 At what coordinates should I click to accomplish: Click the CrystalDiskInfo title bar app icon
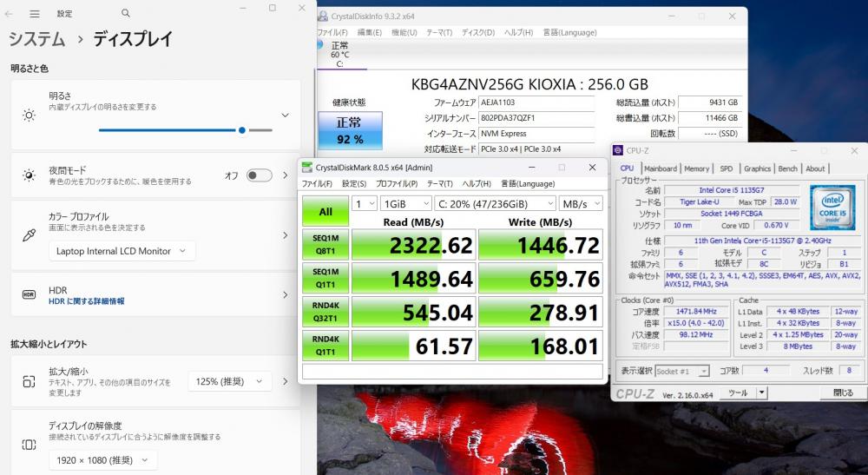[323, 16]
